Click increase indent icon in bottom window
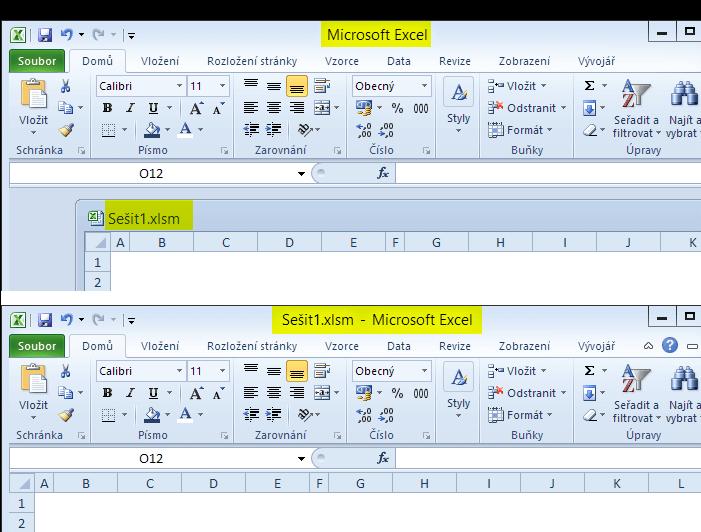The image size is (701, 532). coord(274,414)
